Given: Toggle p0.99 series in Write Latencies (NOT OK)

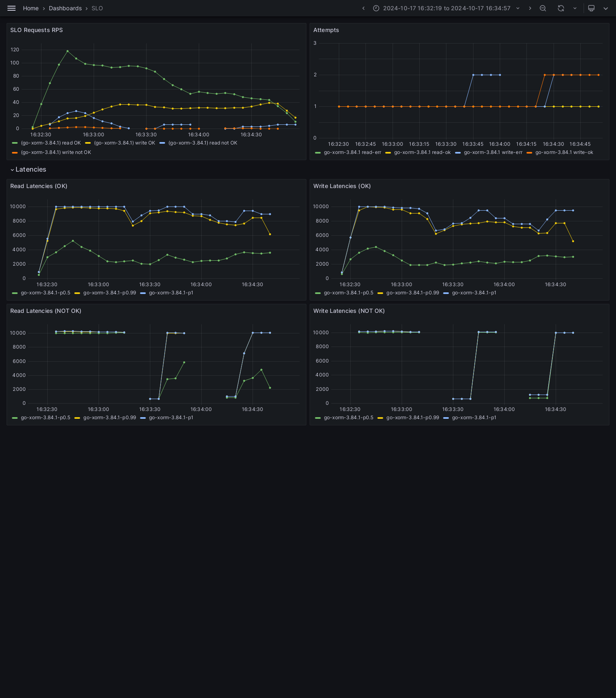Looking at the screenshot, I should [x=413, y=418].
